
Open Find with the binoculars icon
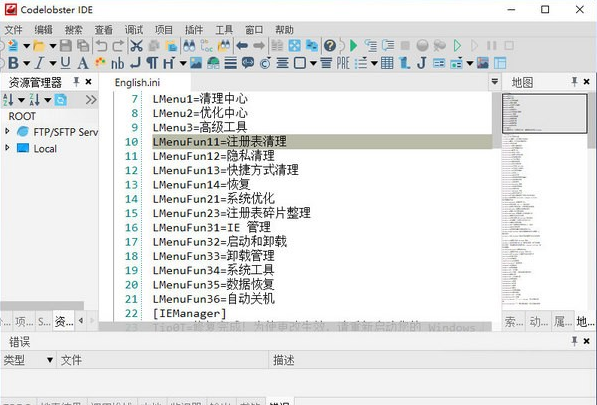click(189, 46)
